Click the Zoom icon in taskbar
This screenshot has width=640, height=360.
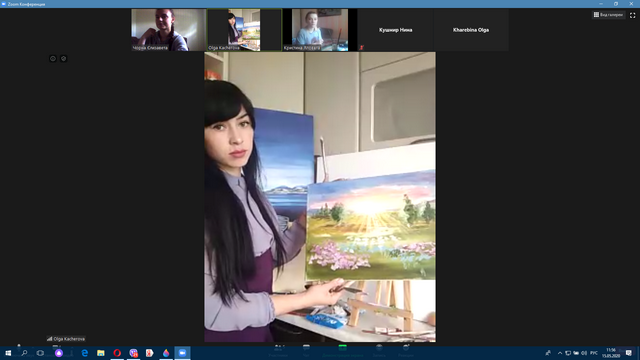pos(182,353)
